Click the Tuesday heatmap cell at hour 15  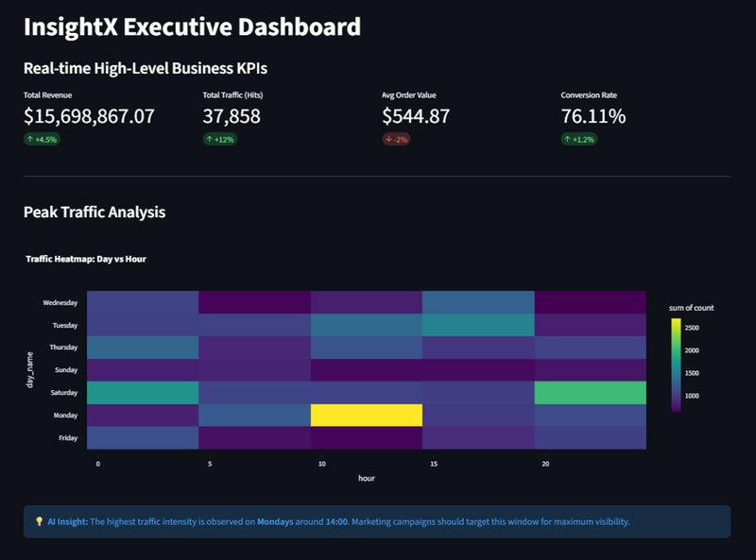tap(478, 325)
